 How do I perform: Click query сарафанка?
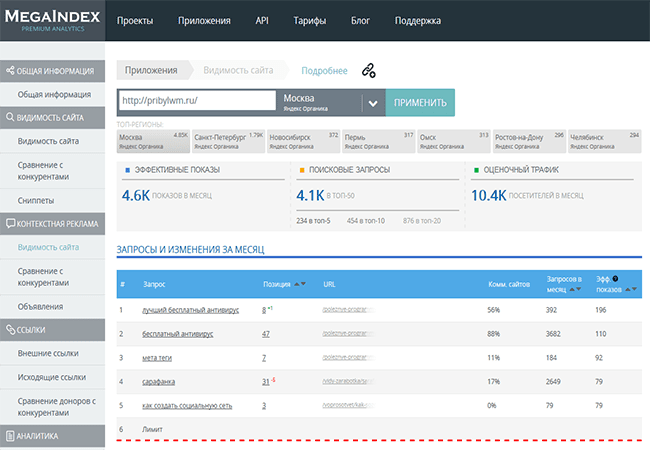158,382
